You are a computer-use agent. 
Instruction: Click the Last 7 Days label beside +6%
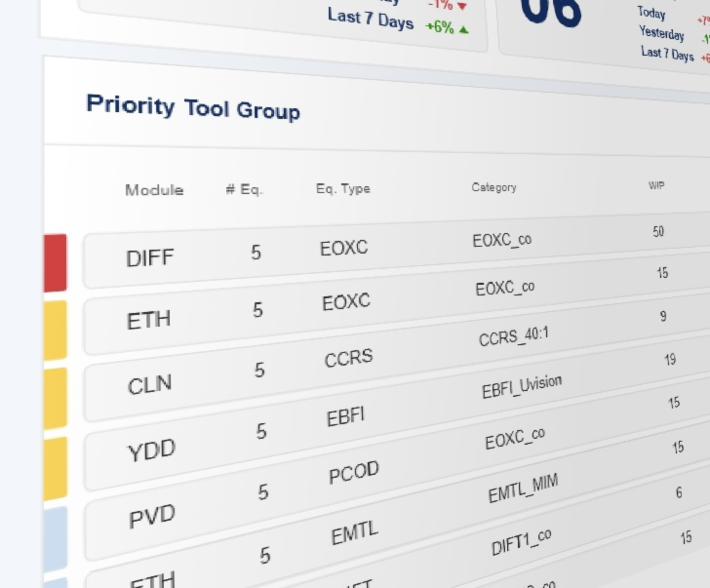[x=371, y=19]
